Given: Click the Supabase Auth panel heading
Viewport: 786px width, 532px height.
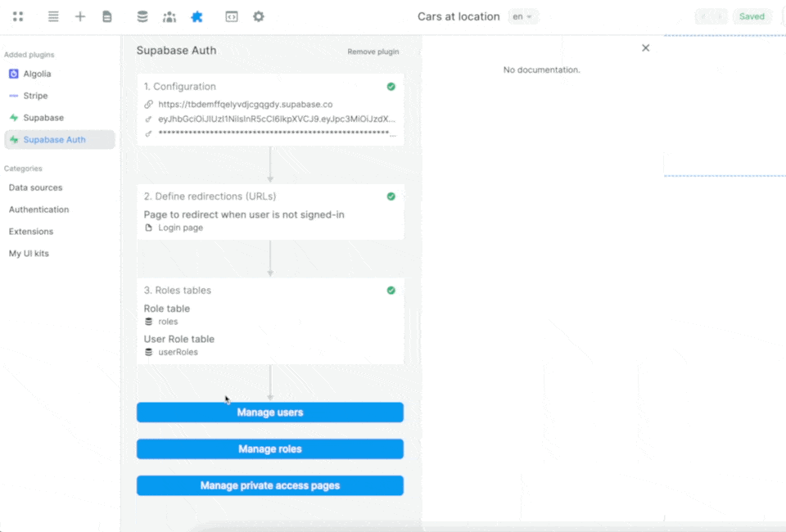Looking at the screenshot, I should tap(177, 51).
